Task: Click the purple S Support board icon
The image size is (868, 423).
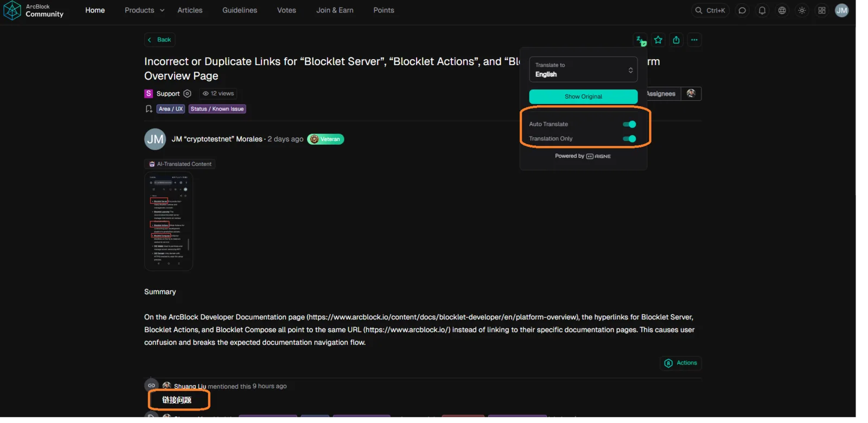Action: 149,94
